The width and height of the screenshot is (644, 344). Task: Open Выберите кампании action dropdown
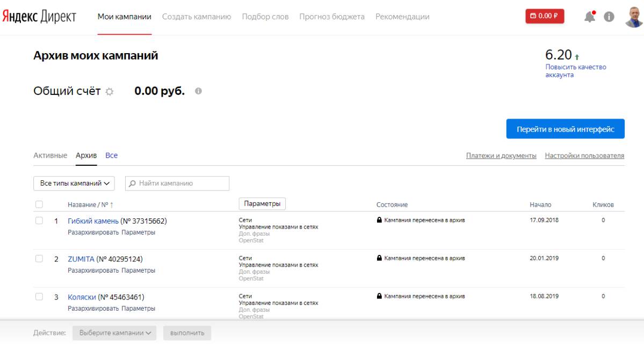tap(114, 333)
